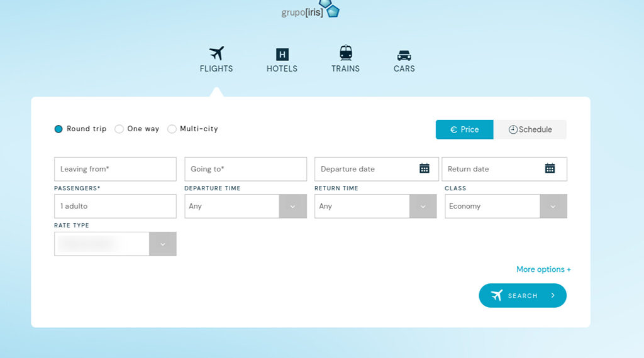The image size is (644, 358).
Task: Sort results by Schedule
Action: click(530, 129)
